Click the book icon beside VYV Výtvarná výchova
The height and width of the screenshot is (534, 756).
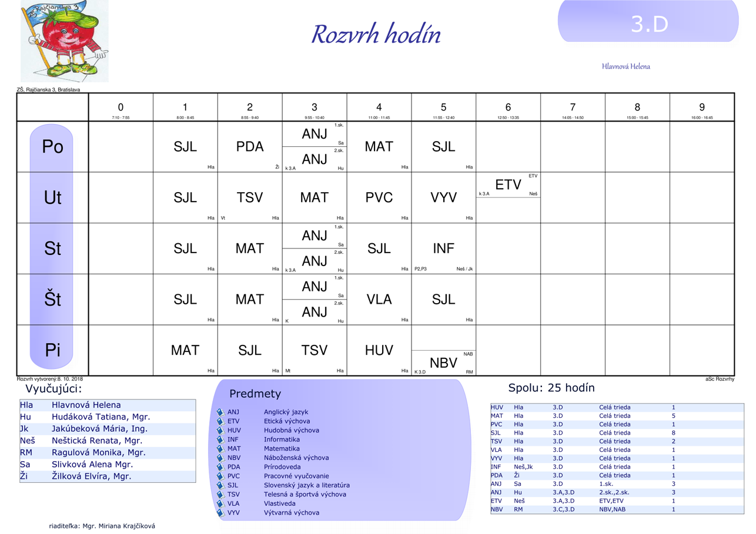point(221,513)
